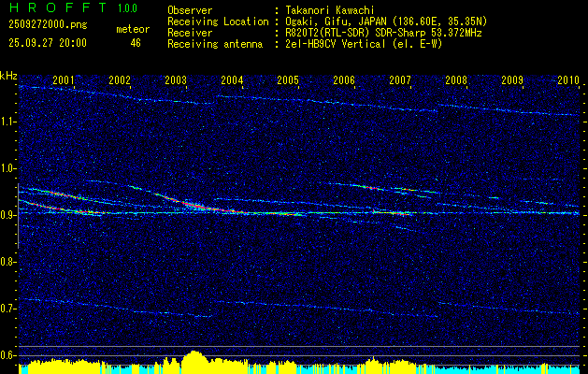Click the 2008 time marker
This screenshot has width=588, height=374.
(456, 79)
